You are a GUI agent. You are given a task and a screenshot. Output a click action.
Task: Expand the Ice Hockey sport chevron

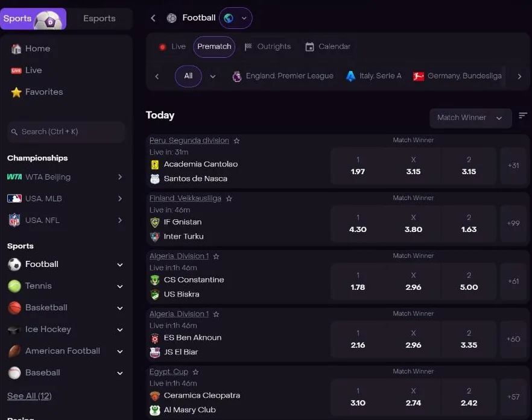pyautogui.click(x=120, y=330)
